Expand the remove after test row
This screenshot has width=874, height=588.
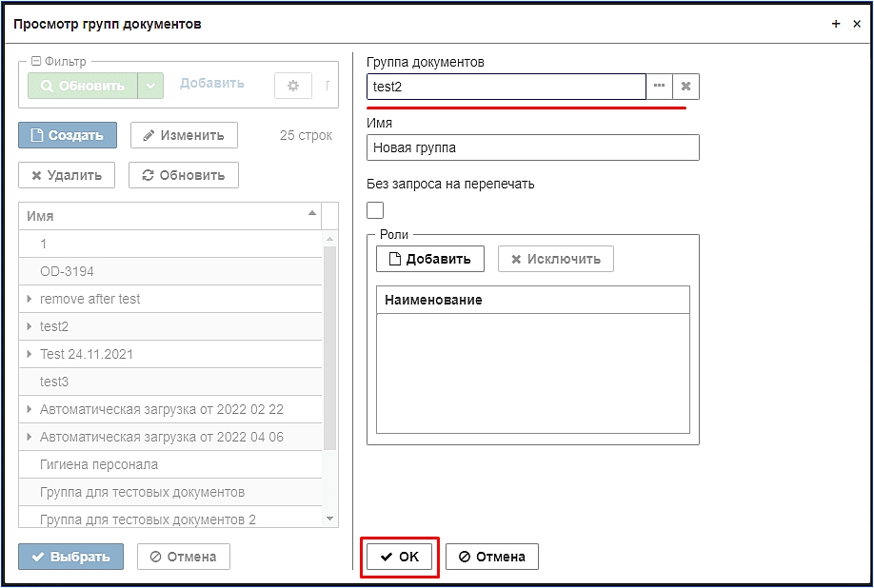pyautogui.click(x=30, y=299)
